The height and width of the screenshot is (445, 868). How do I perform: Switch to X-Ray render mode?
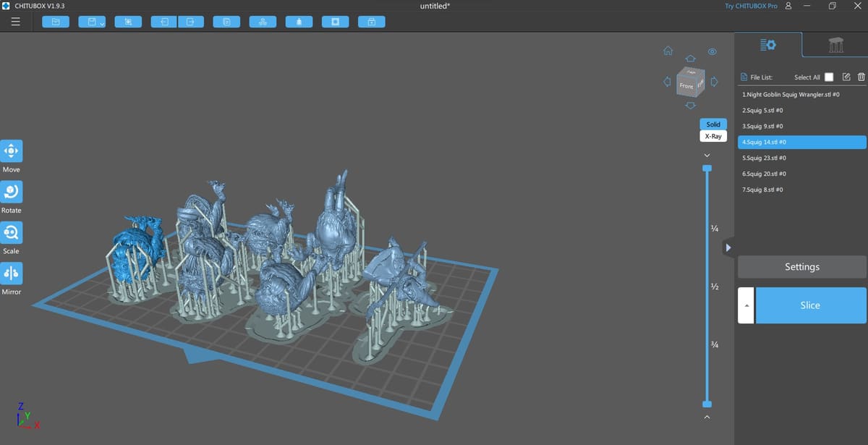tap(713, 136)
